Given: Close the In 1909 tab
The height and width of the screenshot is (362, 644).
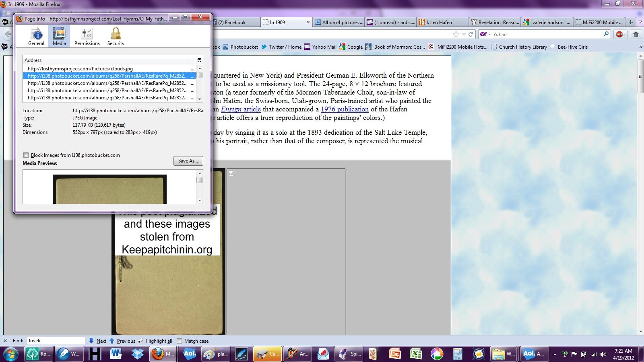Looking at the screenshot, I should [308, 23].
